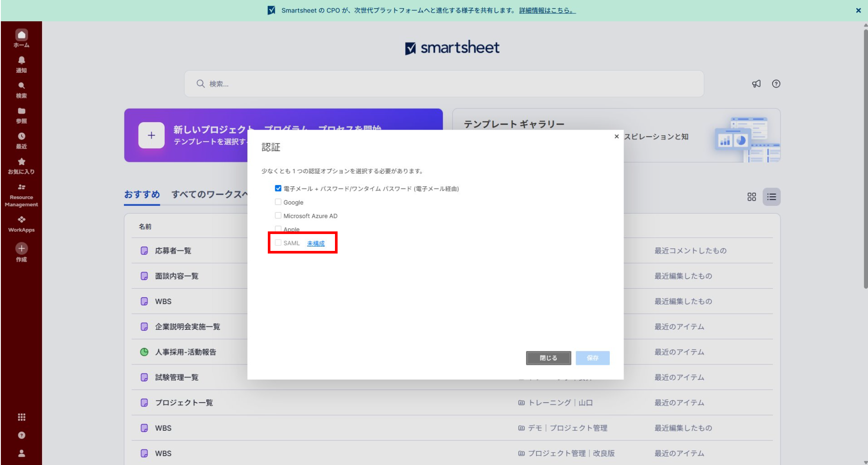Open the Browse (参照) folder icon
The width and height of the screenshot is (868, 465).
(x=21, y=111)
